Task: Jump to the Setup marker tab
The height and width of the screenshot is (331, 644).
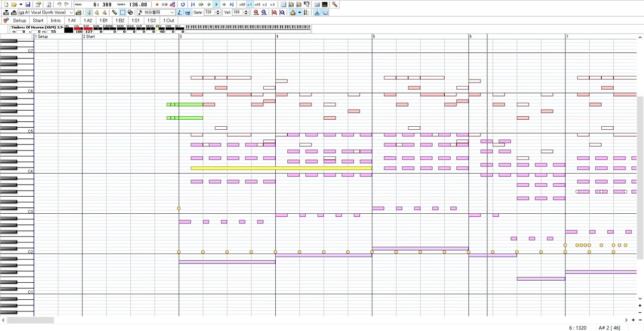Action: tap(20, 21)
